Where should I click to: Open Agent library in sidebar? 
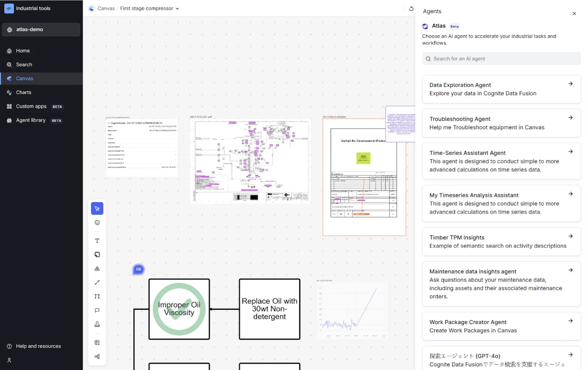(41, 120)
